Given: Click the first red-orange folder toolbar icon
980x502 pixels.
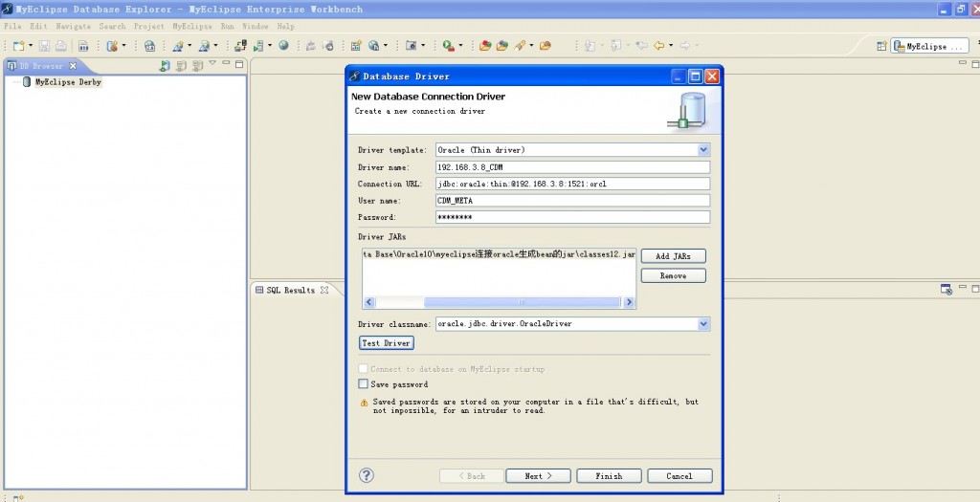Looking at the screenshot, I should [485, 46].
